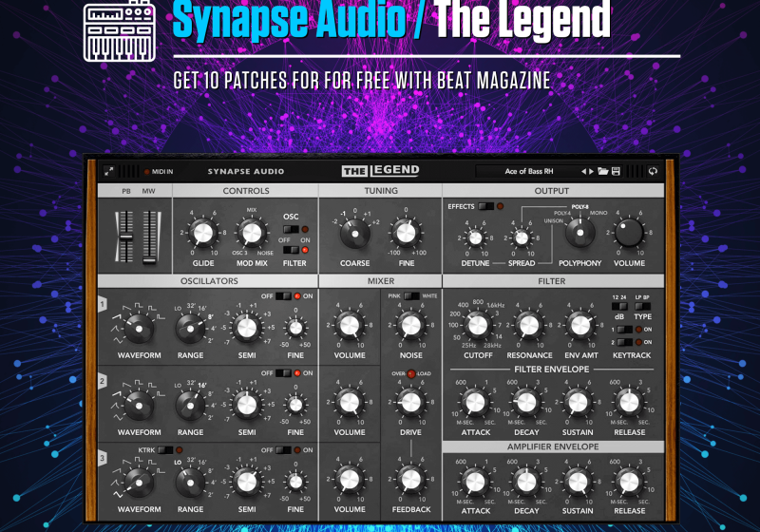This screenshot has height=532, width=760.
Task: Click the refresh arrows icon at top right
Action: [653, 171]
